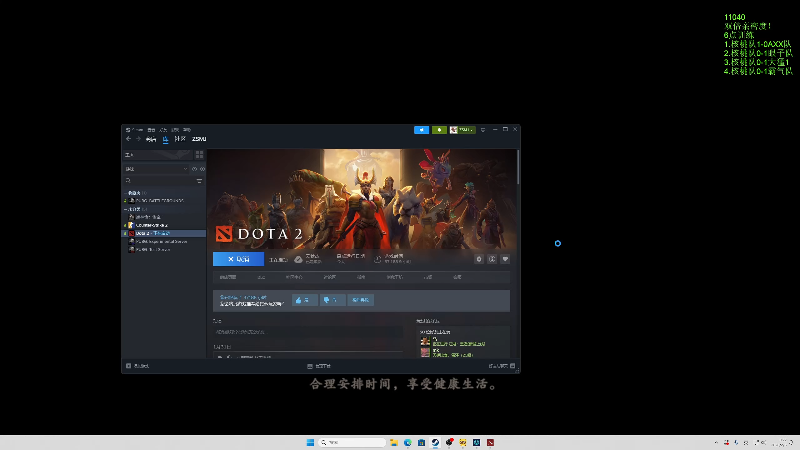This screenshot has width=800, height=450.
Task: Click the Dota 2 hero banner image
Action: pyautogui.click(x=362, y=199)
